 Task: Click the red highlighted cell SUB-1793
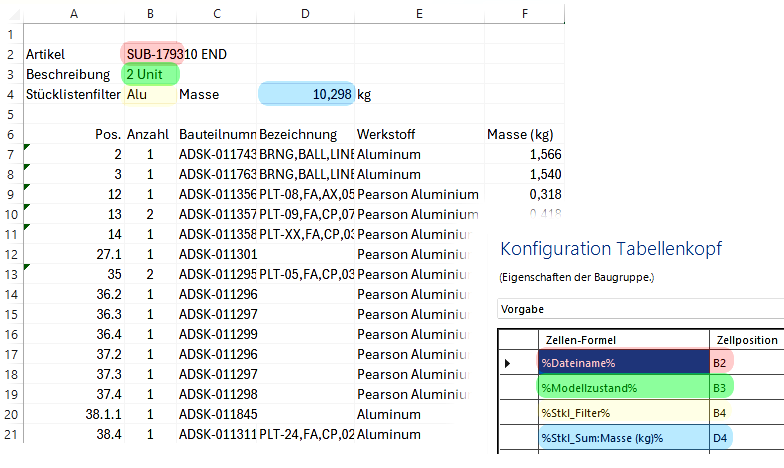pyautogui.click(x=151, y=53)
